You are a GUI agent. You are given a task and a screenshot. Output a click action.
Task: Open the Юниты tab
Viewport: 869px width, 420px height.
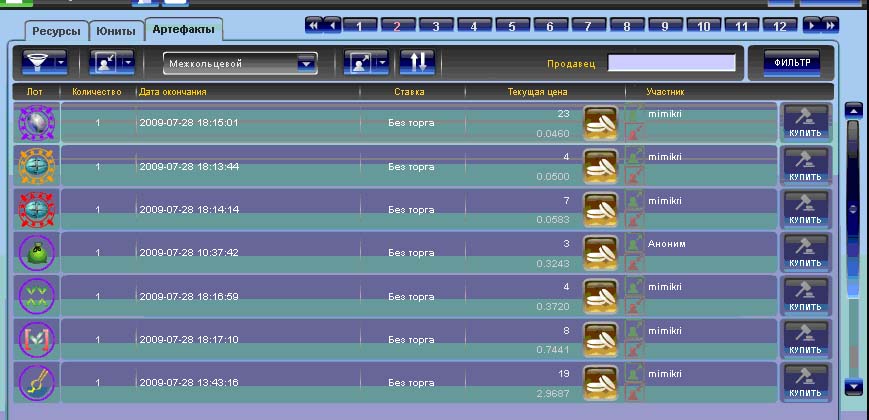click(x=115, y=30)
